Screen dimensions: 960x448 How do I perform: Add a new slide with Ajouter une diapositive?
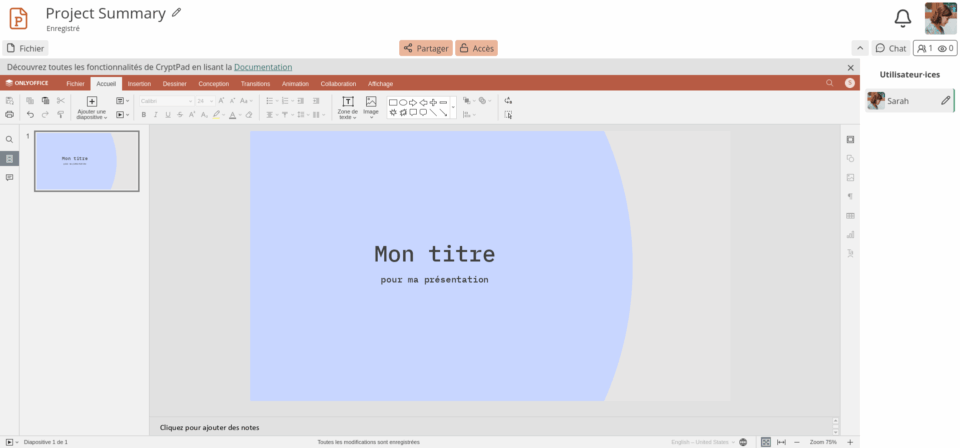click(92, 108)
